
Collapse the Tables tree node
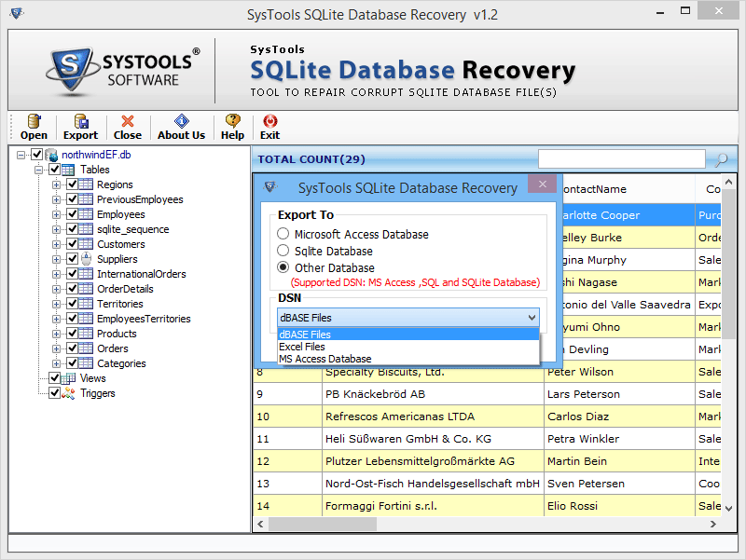[x=38, y=170]
